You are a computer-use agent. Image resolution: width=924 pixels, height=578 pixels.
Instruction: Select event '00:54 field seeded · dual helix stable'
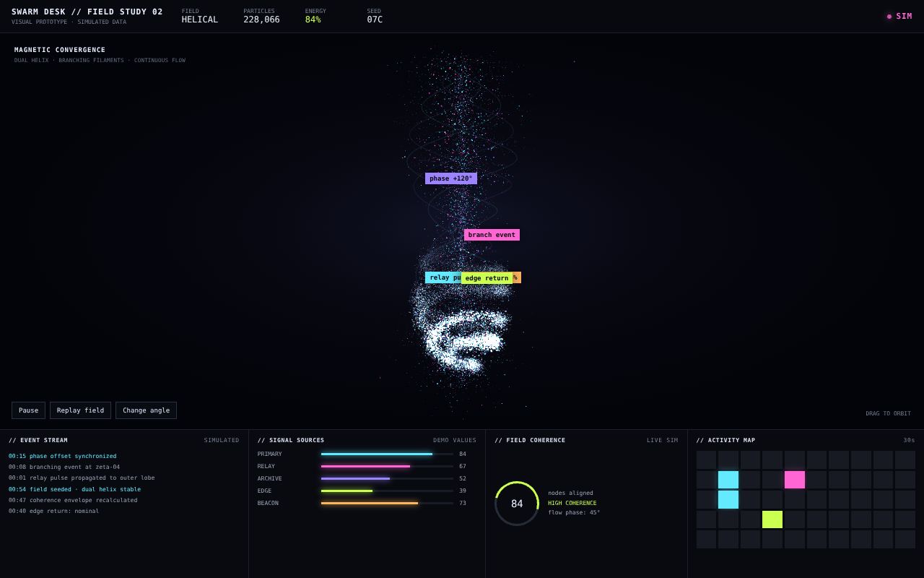coord(75,489)
